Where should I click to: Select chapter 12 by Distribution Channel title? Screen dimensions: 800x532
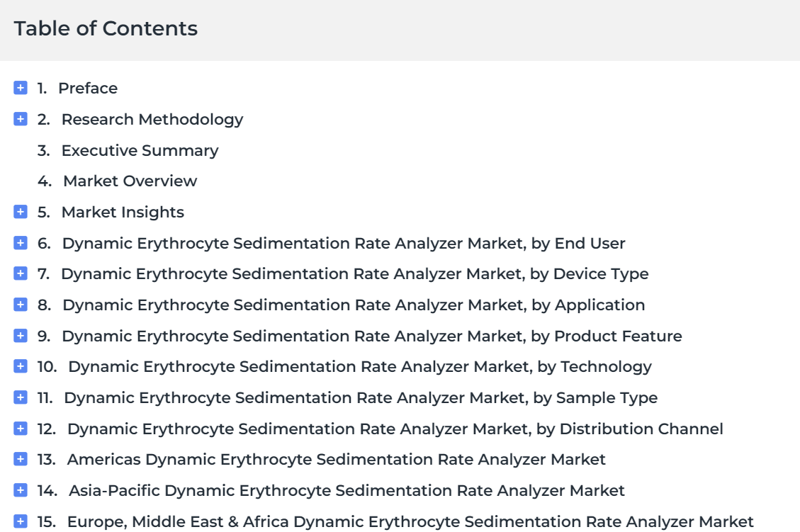point(395,429)
